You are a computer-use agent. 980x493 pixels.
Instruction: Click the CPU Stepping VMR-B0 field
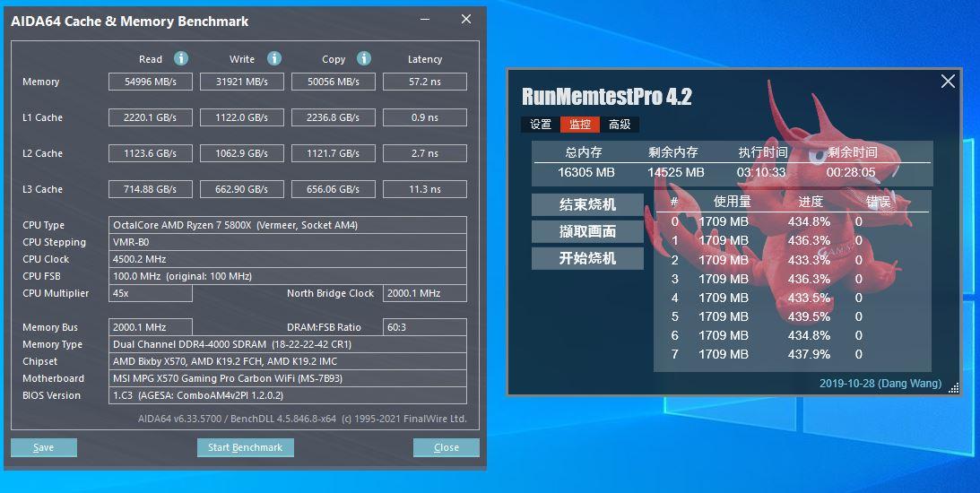click(288, 242)
